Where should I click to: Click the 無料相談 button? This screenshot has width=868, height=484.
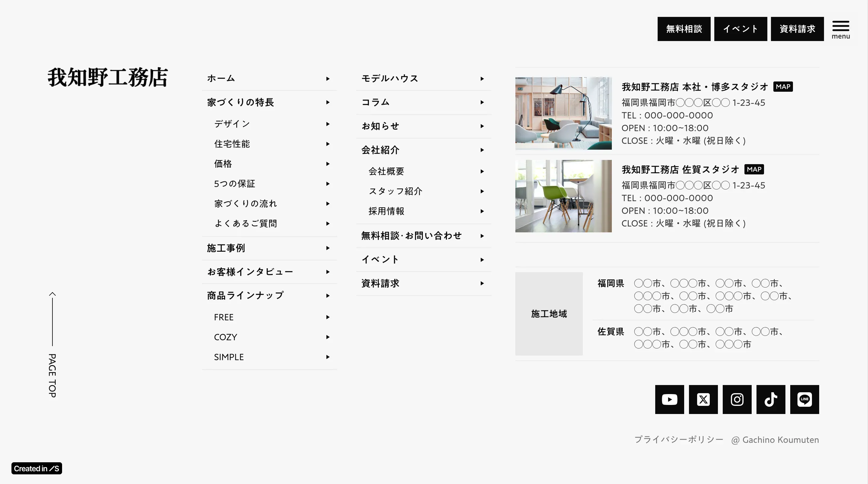pyautogui.click(x=684, y=29)
